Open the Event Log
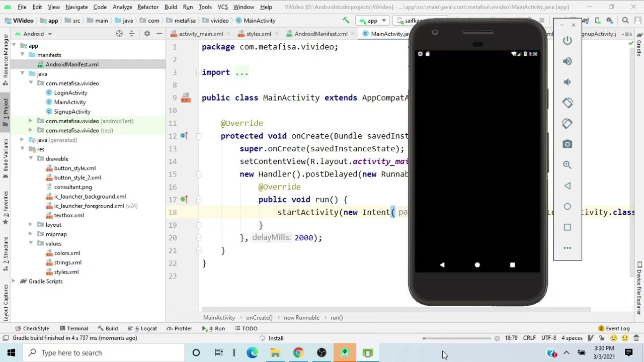 click(614, 329)
